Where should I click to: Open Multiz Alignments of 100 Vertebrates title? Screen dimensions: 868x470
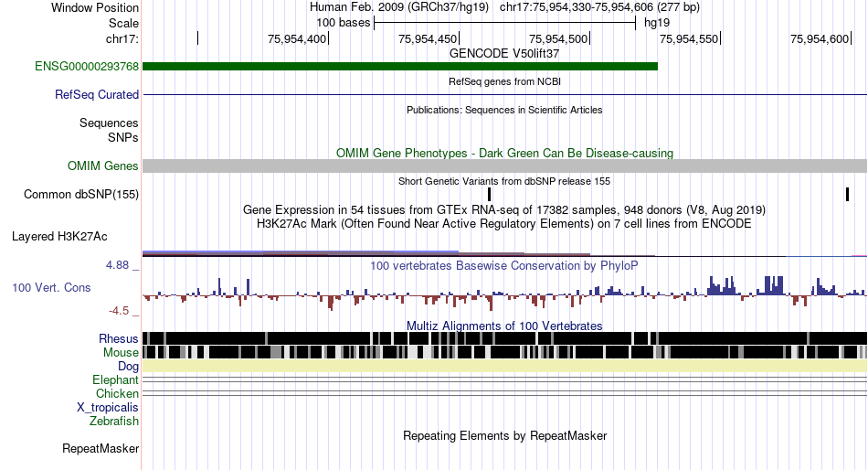504,326
